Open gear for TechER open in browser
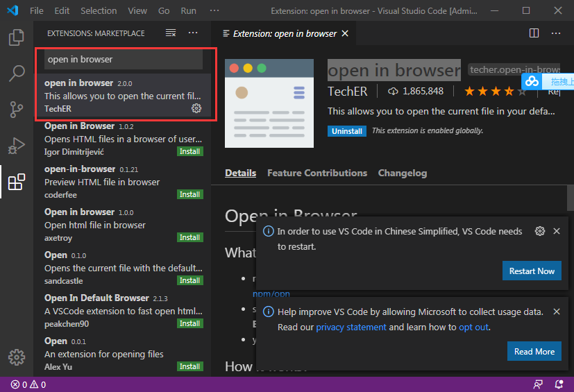 point(196,108)
